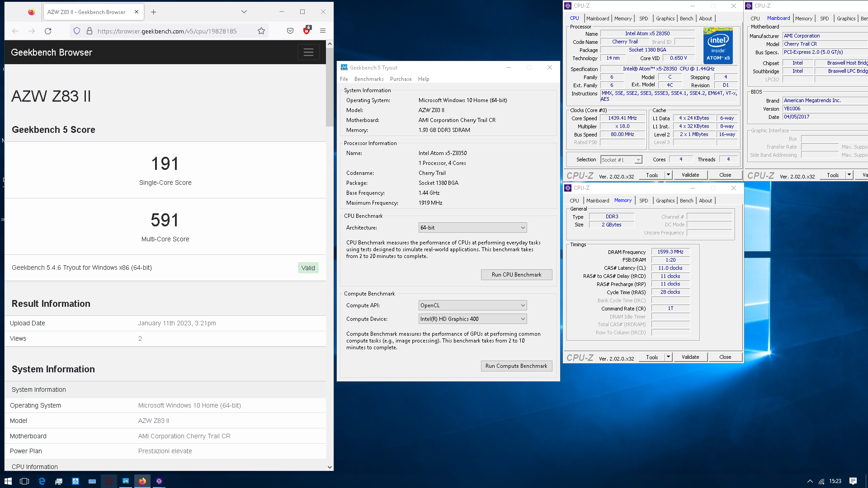Reload the Geekbench Browser page
Screen dimensions: 868x488
click(x=48, y=31)
